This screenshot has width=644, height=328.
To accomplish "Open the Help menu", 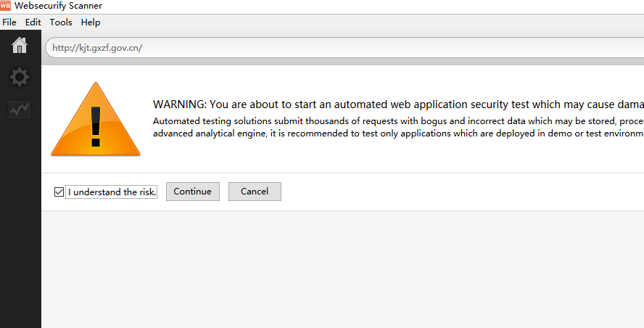I will coord(91,22).
